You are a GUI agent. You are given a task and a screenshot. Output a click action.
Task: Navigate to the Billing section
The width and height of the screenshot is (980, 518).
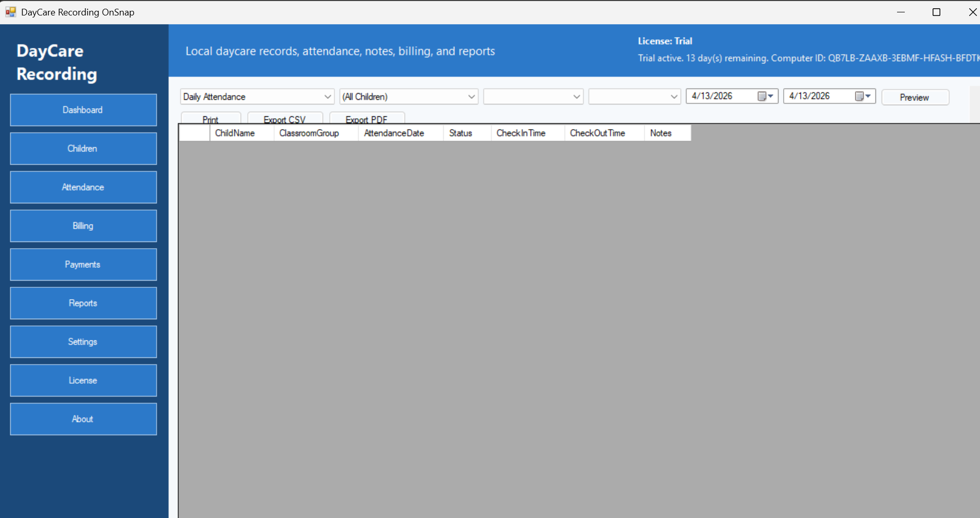click(x=83, y=226)
